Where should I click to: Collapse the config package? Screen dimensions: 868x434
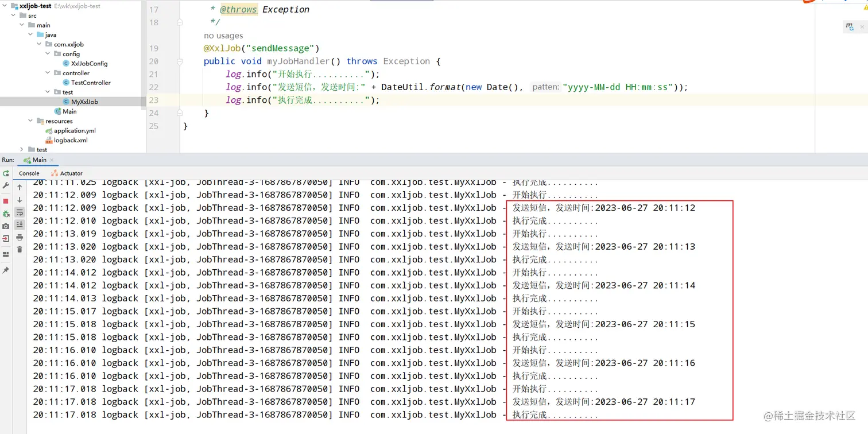[x=48, y=54]
